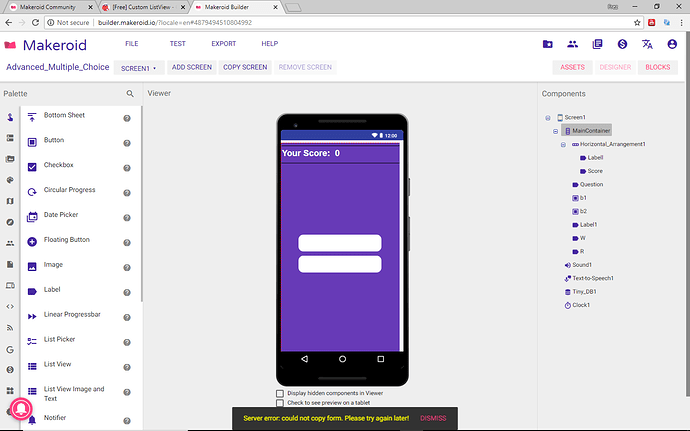This screenshot has height=431, width=690.
Task: Select b1 button in the components tree
Action: click(579, 198)
